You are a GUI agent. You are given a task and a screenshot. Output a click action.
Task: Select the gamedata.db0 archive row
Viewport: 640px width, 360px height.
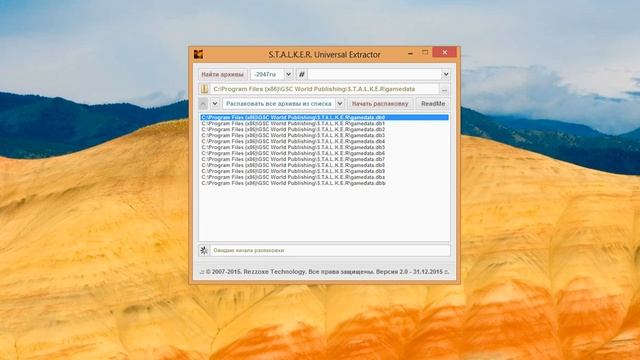324,118
